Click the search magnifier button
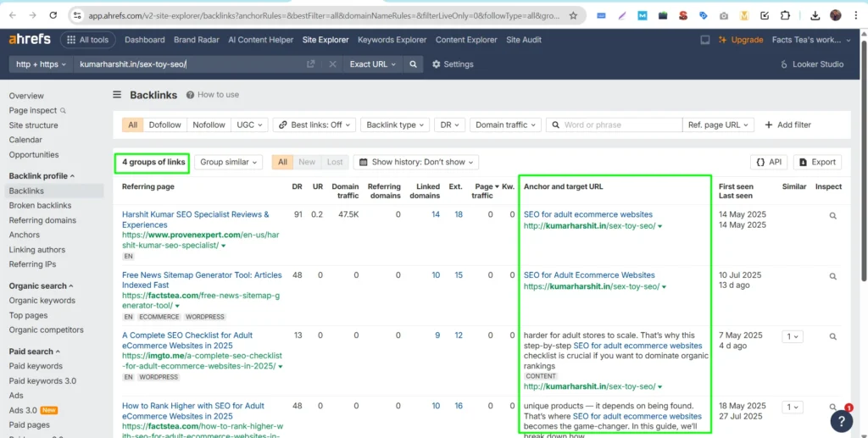Image resolution: width=868 pixels, height=438 pixels. click(413, 64)
